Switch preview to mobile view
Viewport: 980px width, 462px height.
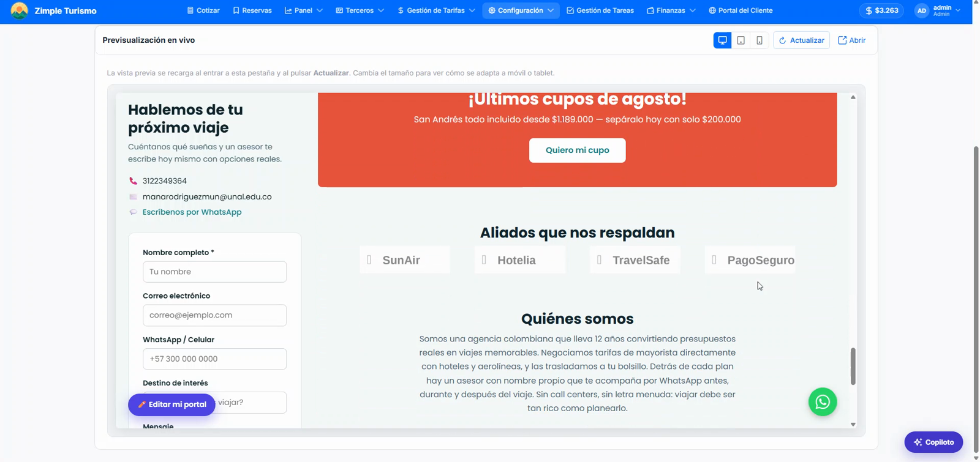759,40
